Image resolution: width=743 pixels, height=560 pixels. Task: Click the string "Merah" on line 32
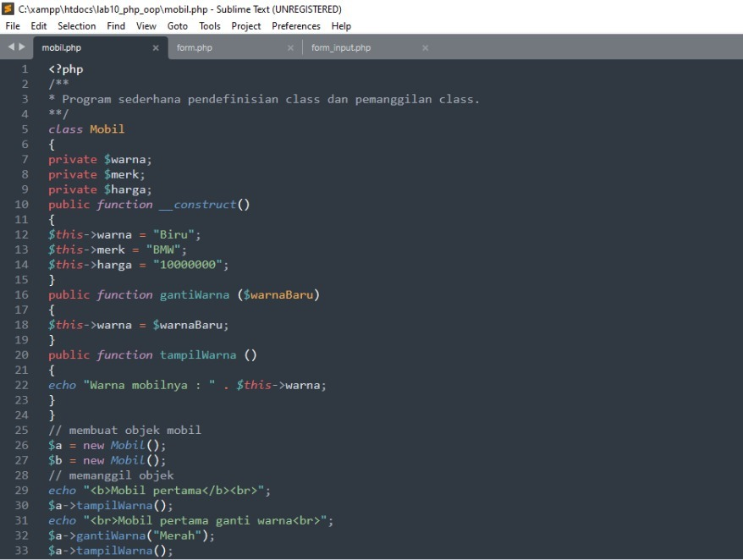pos(177,535)
